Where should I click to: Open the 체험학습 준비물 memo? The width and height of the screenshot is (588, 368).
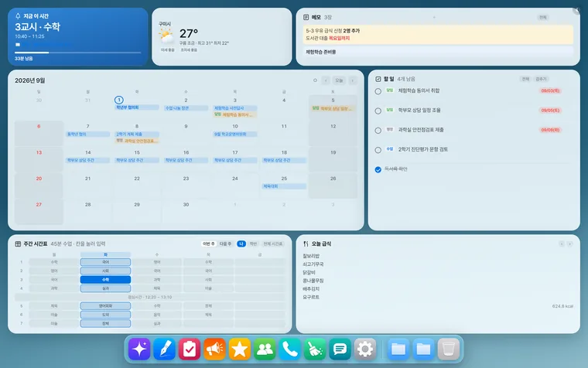(x=438, y=52)
